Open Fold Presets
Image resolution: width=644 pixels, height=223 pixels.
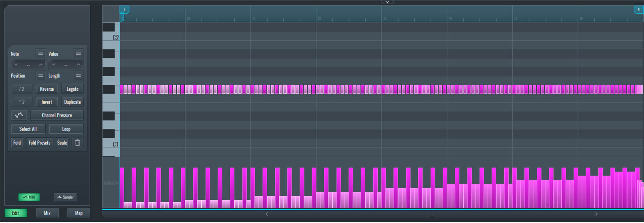click(x=39, y=143)
